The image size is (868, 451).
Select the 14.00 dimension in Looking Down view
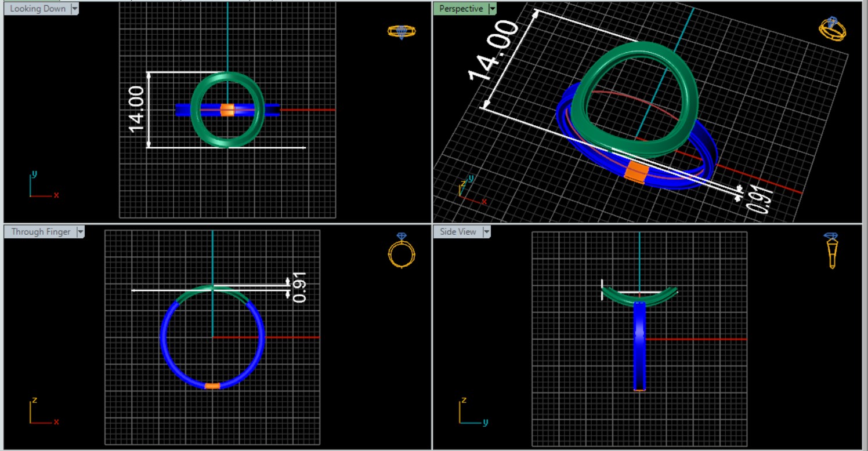point(136,108)
